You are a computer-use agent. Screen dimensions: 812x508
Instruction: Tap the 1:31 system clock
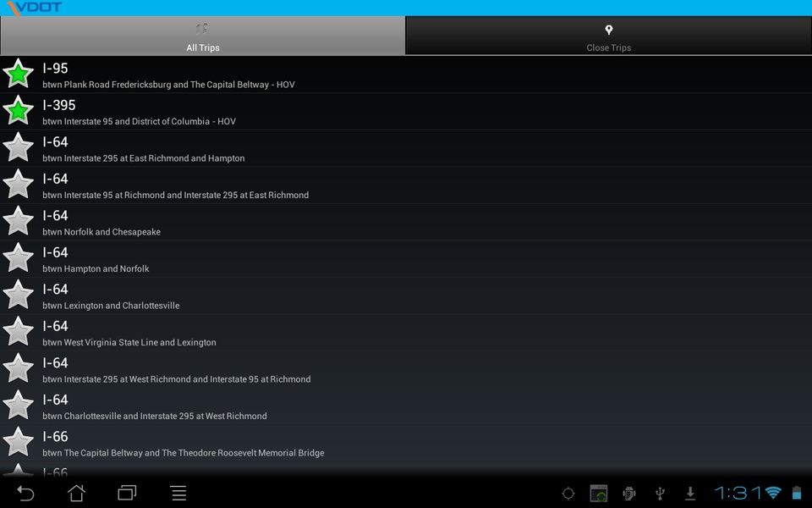point(738,493)
